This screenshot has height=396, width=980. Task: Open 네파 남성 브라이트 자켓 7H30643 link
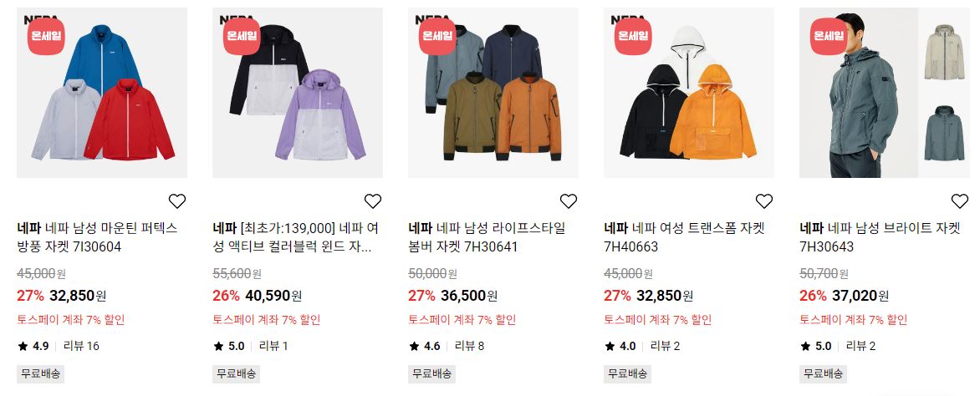[880, 237]
